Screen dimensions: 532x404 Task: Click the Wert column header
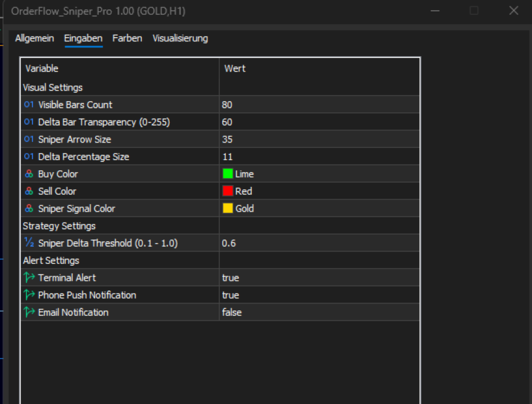(x=319, y=69)
